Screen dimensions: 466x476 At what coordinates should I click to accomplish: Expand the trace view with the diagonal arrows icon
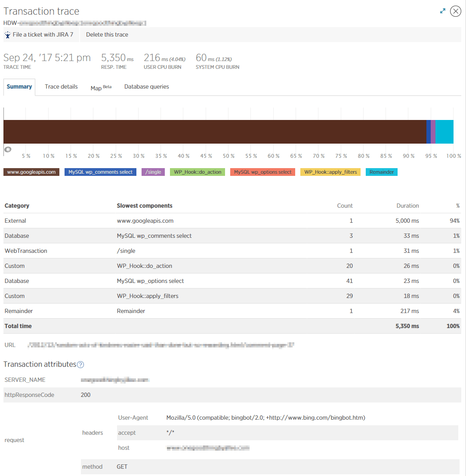(x=443, y=11)
